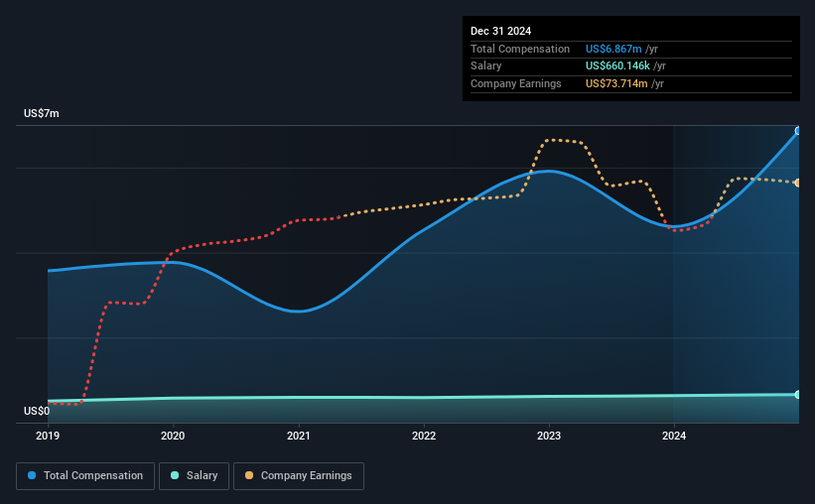Screen dimensions: 815x504
Task: Click the teal Salary legend dot
Action: pyautogui.click(x=175, y=475)
